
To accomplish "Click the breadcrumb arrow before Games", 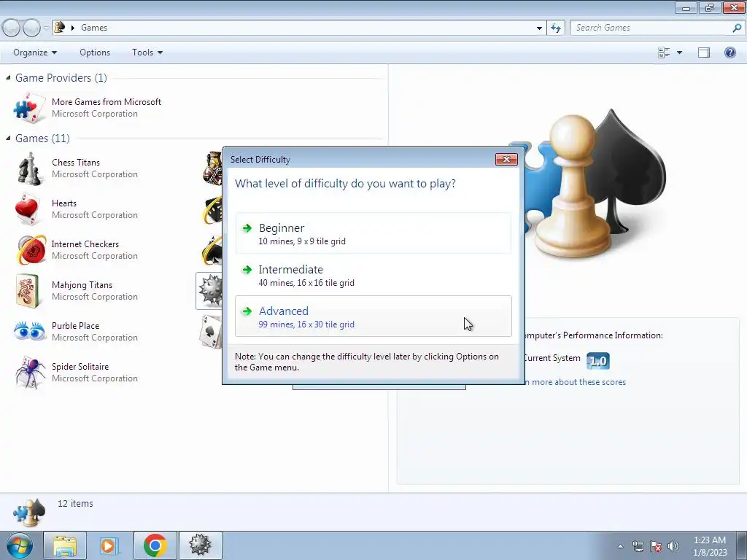I will tap(73, 28).
